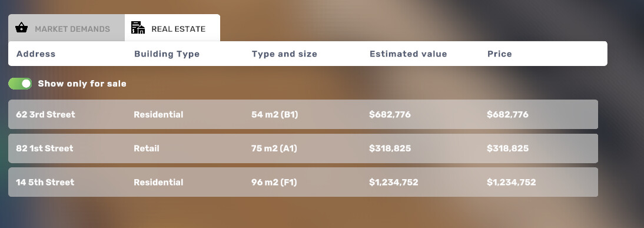644x228 pixels.
Task: Sort by Estimated value header
Action: click(409, 54)
